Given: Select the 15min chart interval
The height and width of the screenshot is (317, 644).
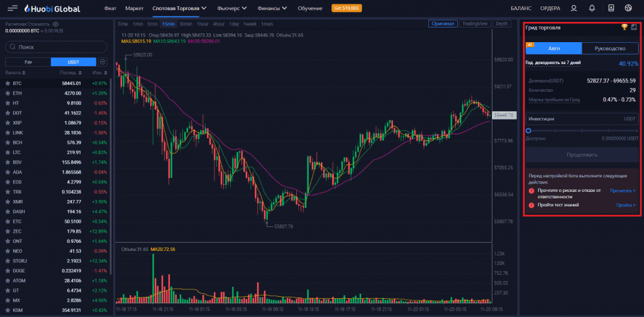Looking at the screenshot, I should pos(169,24).
